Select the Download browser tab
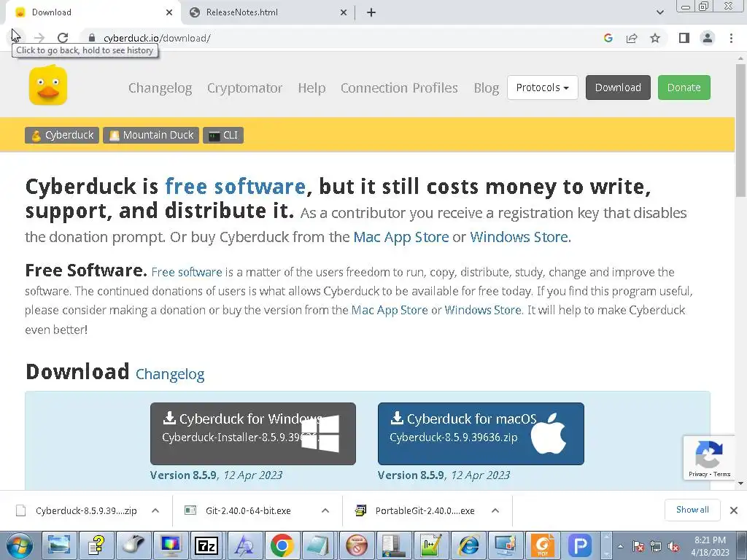Image resolution: width=747 pixels, height=560 pixels. tap(93, 12)
